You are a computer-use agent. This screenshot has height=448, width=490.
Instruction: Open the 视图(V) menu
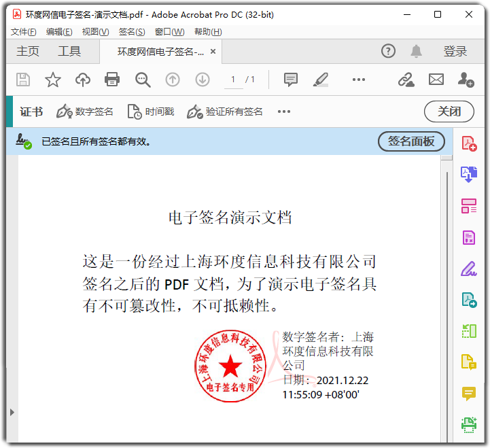[95, 32]
